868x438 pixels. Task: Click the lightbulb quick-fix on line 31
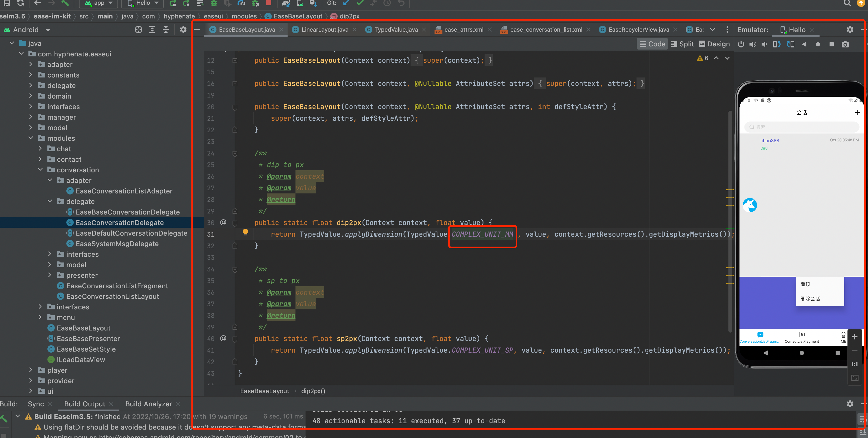(x=245, y=232)
